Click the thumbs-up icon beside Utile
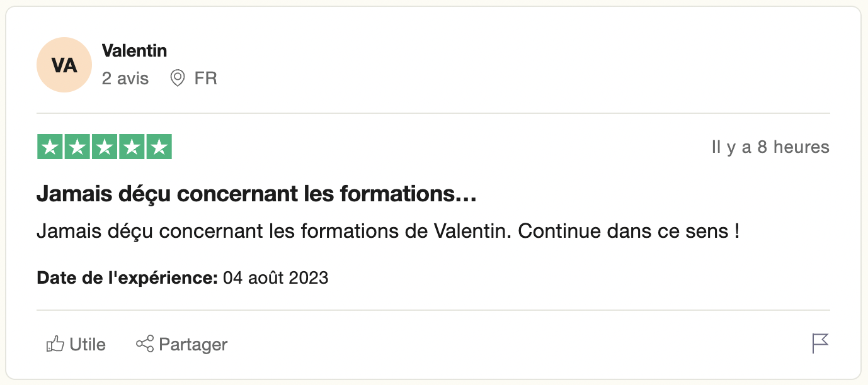Image resolution: width=868 pixels, height=385 pixels. (55, 344)
